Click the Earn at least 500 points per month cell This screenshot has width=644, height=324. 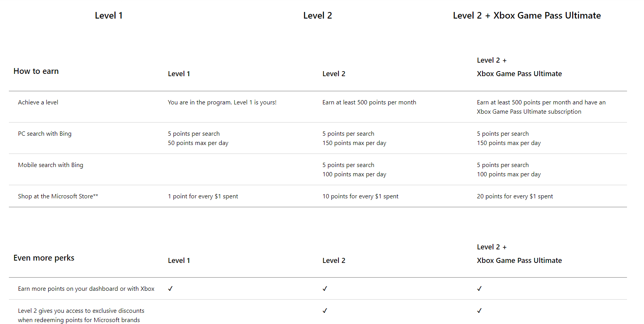tap(369, 102)
